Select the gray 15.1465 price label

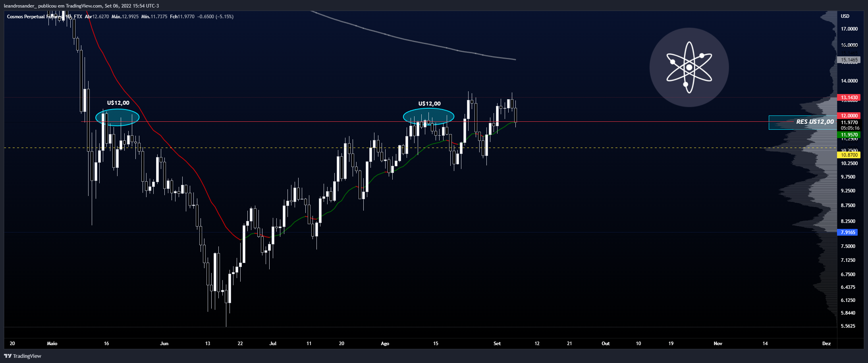[849, 60]
